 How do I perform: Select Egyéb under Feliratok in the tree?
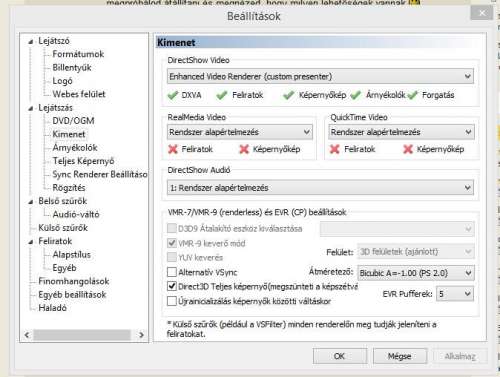tap(64, 268)
